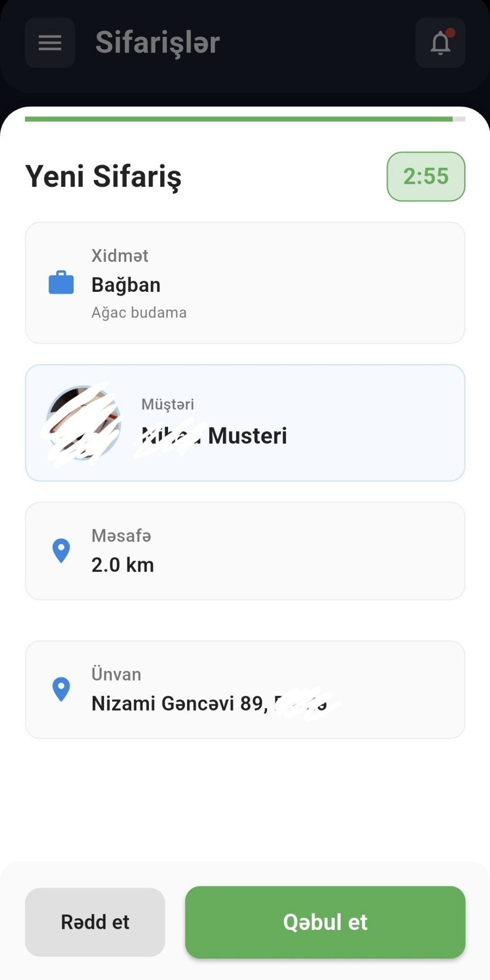Tap the customer profile avatar
This screenshot has height=980, width=490.
pyautogui.click(x=83, y=423)
